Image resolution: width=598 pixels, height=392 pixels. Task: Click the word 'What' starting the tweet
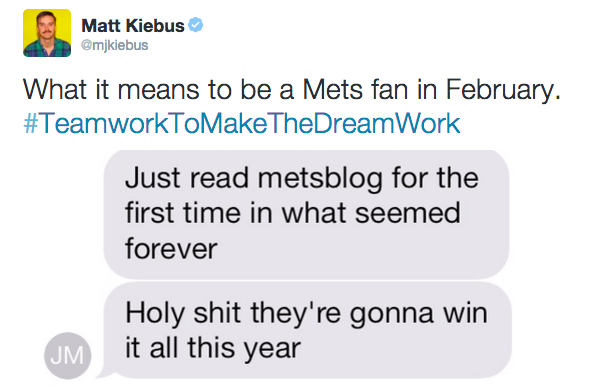55,90
